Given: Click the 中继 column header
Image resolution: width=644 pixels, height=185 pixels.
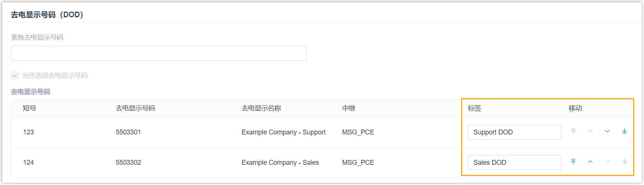Looking at the screenshot, I should (349, 108).
